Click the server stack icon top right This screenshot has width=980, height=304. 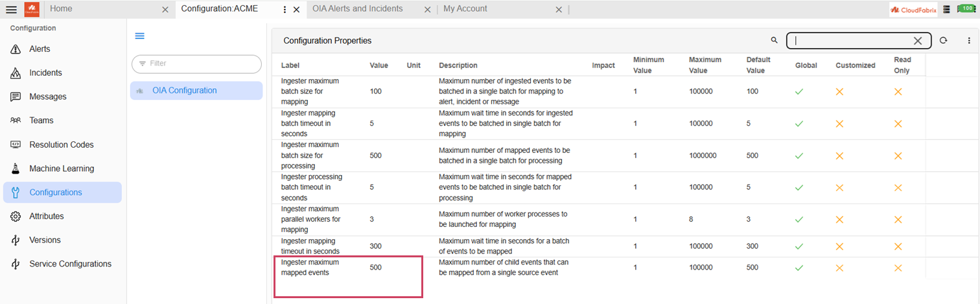click(946, 9)
